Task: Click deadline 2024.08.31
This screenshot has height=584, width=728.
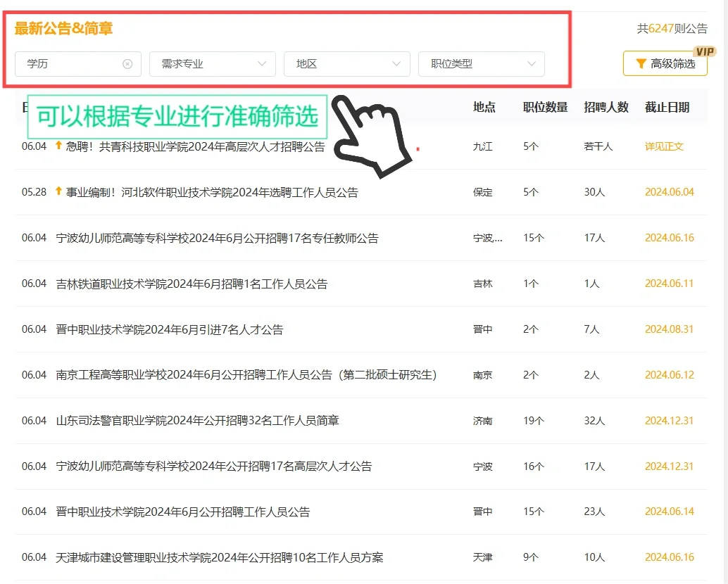Action: [669, 329]
